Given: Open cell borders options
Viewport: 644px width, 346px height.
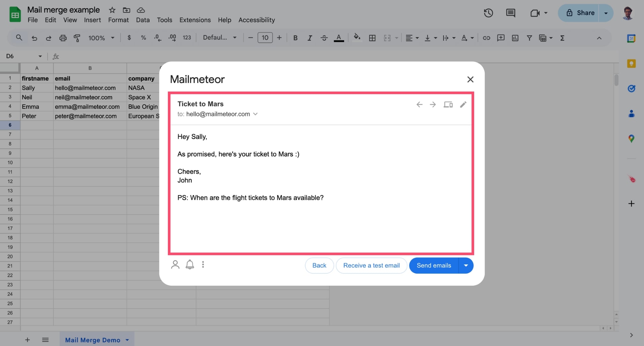Looking at the screenshot, I should click(372, 38).
